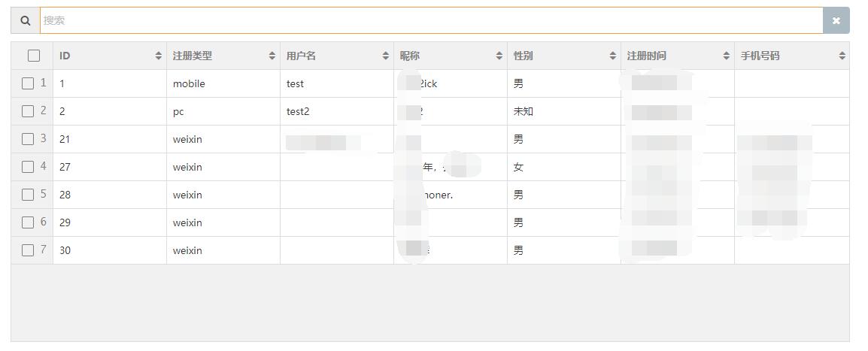Check the checkbox for row 7
Image resolution: width=868 pixels, height=351 pixels.
point(28,250)
